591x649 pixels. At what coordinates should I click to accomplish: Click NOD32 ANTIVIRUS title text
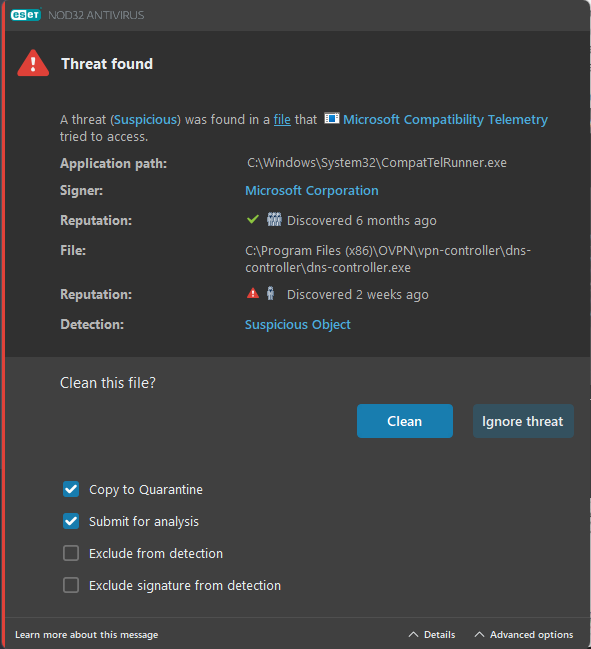pos(96,15)
